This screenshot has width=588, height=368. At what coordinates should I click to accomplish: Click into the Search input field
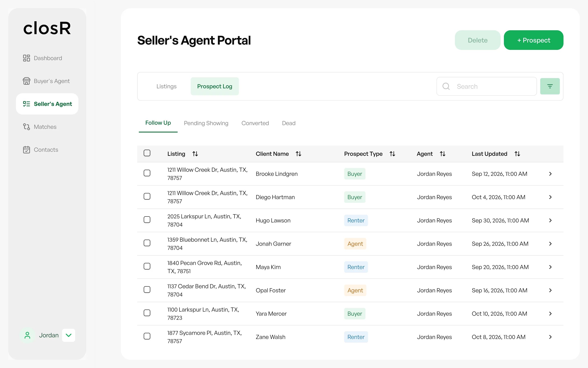pyautogui.click(x=487, y=86)
